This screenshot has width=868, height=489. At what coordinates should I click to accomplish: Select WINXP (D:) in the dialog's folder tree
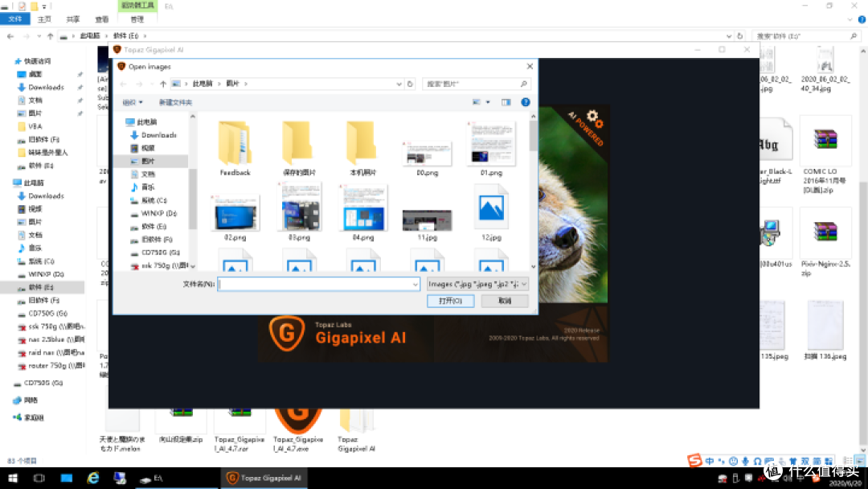pos(159,213)
